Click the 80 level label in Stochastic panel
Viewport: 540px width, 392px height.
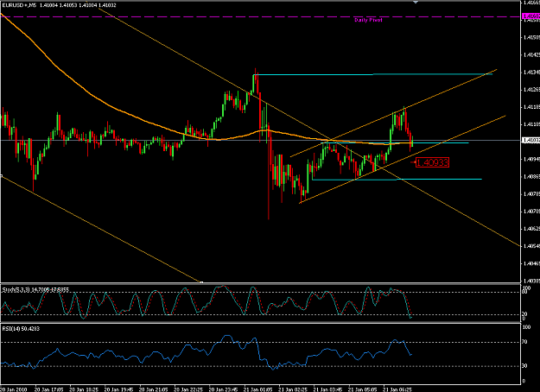[x=524, y=292]
